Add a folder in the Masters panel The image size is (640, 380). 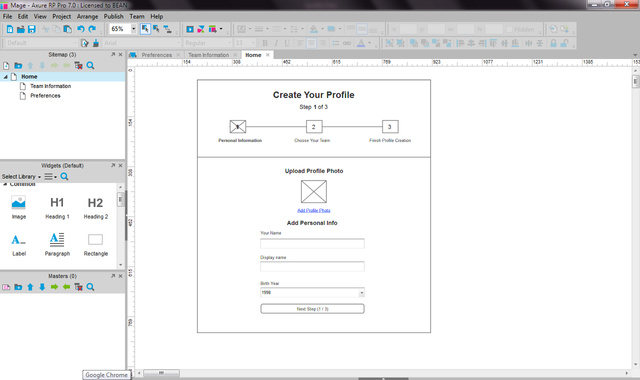point(18,287)
